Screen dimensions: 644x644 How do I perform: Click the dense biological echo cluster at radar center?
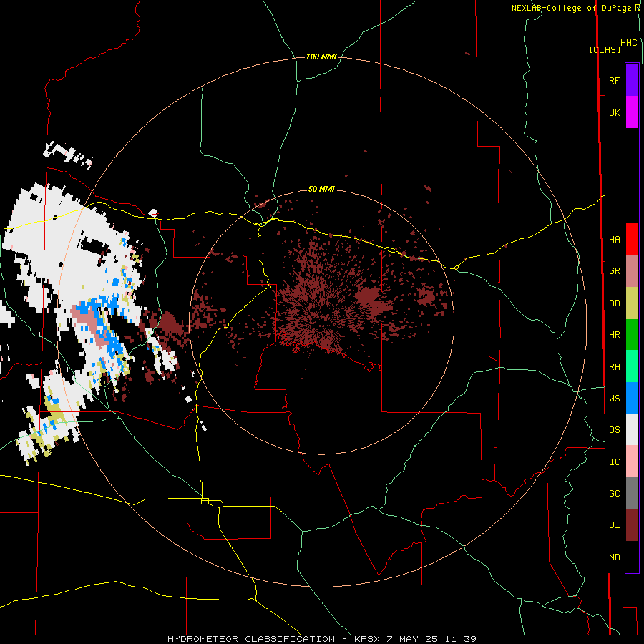pyautogui.click(x=323, y=314)
